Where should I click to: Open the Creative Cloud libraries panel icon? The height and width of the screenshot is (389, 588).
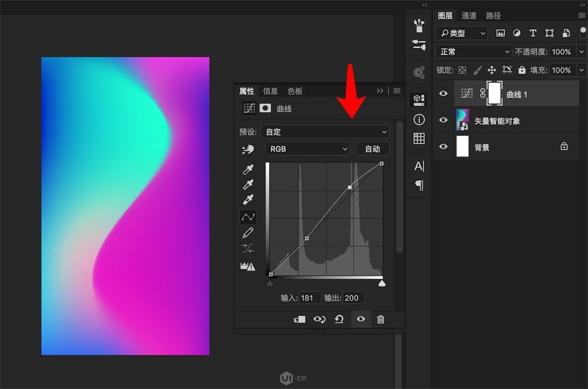419,72
